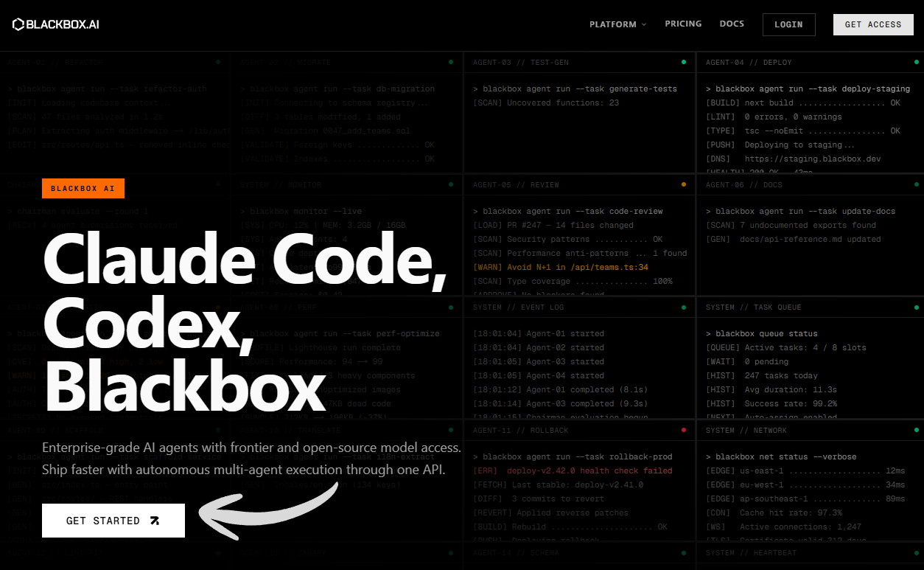924x570 pixels.
Task: Click '> blackbox queue status' command line
Action: [x=761, y=334]
